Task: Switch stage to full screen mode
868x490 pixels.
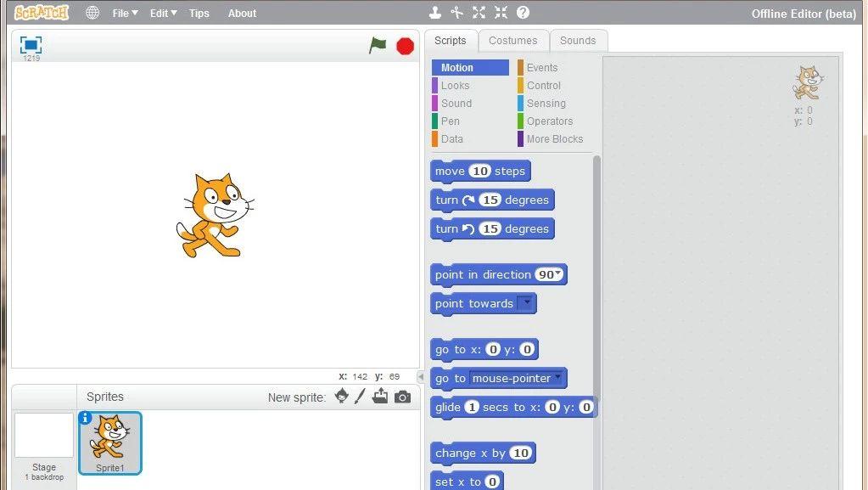Action: pos(31,45)
